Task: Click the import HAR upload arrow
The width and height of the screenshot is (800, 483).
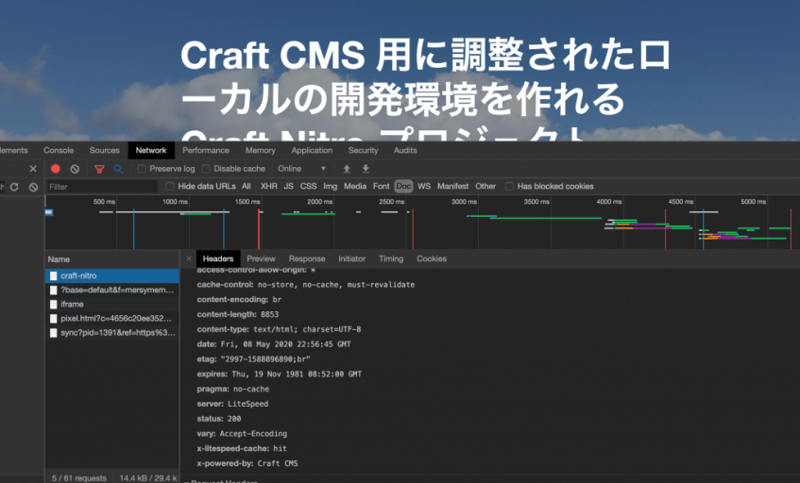Action: [346, 169]
